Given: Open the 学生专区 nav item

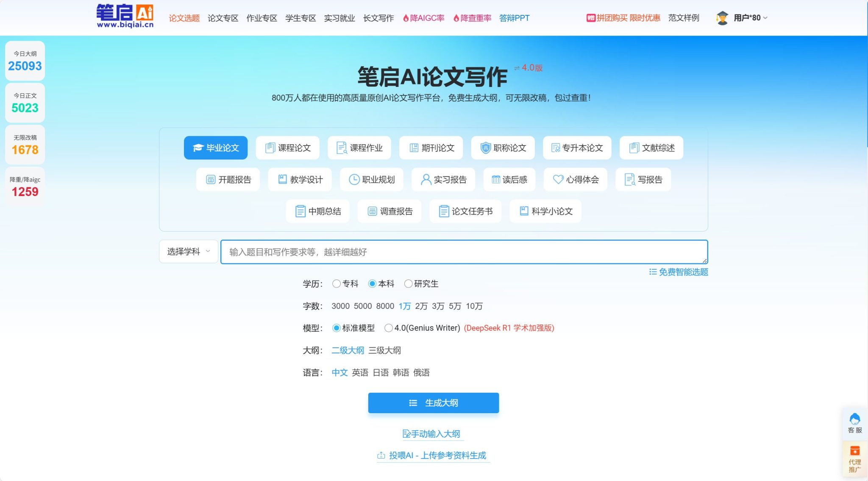Looking at the screenshot, I should point(300,18).
